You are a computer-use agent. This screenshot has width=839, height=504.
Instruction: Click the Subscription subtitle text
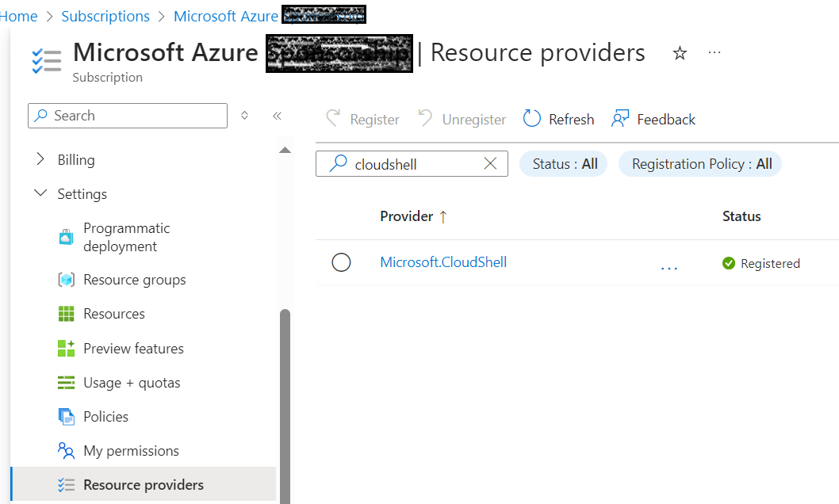108,78
